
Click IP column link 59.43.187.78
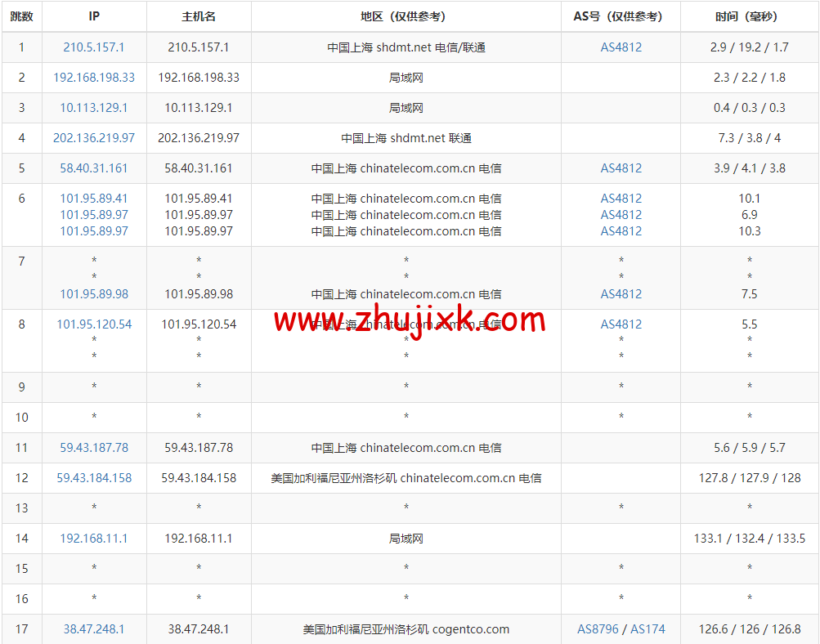point(94,448)
